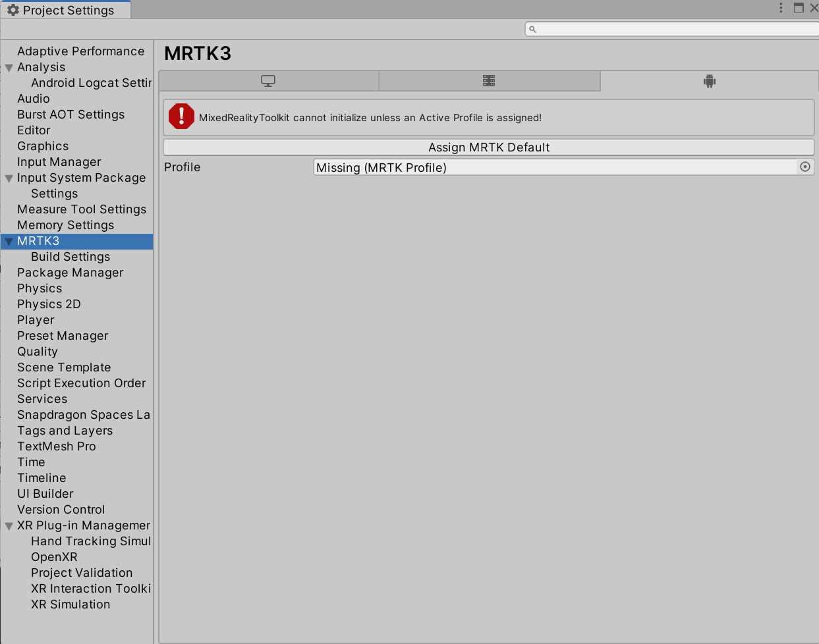
Task: Click the Project Settings gear icon
Action: 13,10
